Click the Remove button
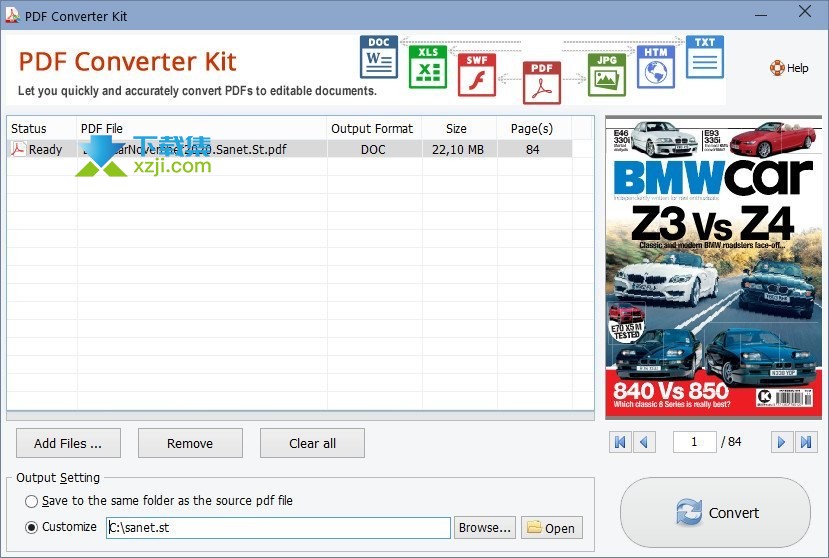Image resolution: width=829 pixels, height=558 pixels. (x=190, y=443)
